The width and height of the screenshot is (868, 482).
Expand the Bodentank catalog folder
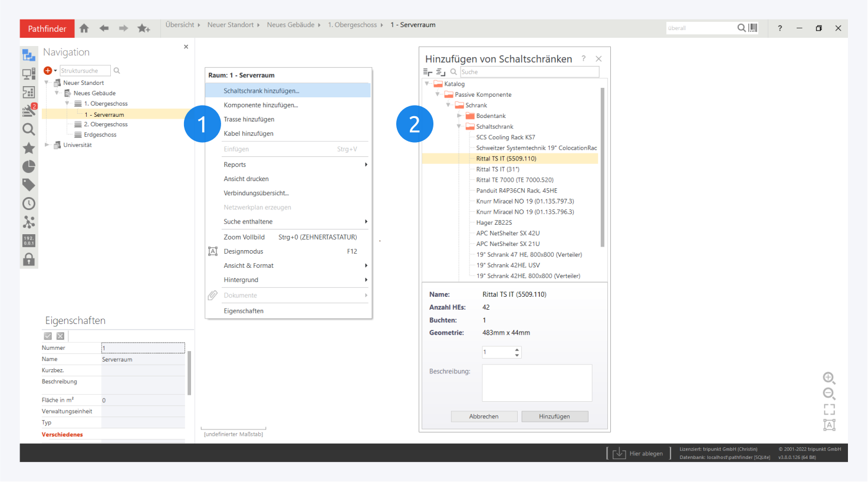pos(459,116)
